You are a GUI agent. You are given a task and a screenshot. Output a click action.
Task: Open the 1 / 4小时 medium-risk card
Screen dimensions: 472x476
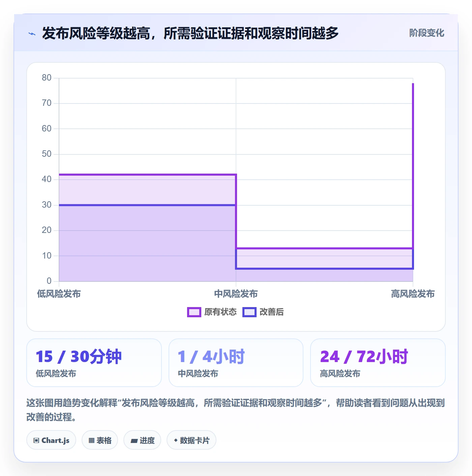[x=236, y=363]
